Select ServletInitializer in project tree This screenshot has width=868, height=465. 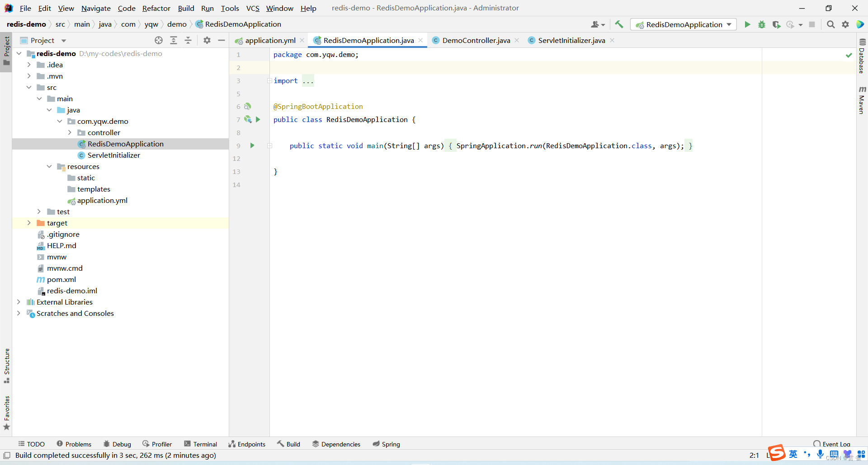click(x=113, y=155)
